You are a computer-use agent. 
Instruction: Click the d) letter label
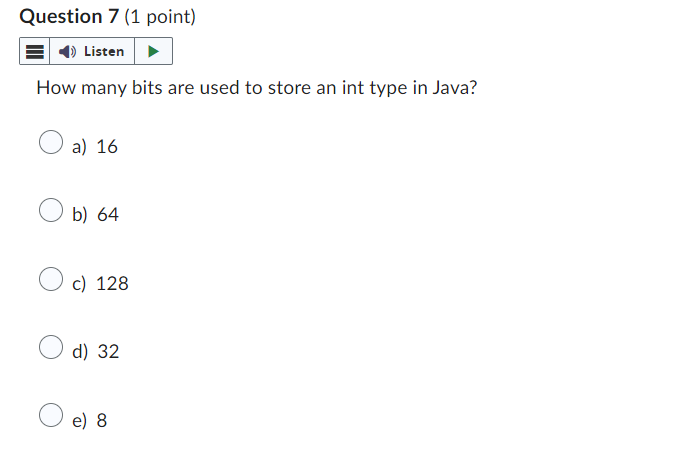click(80, 351)
